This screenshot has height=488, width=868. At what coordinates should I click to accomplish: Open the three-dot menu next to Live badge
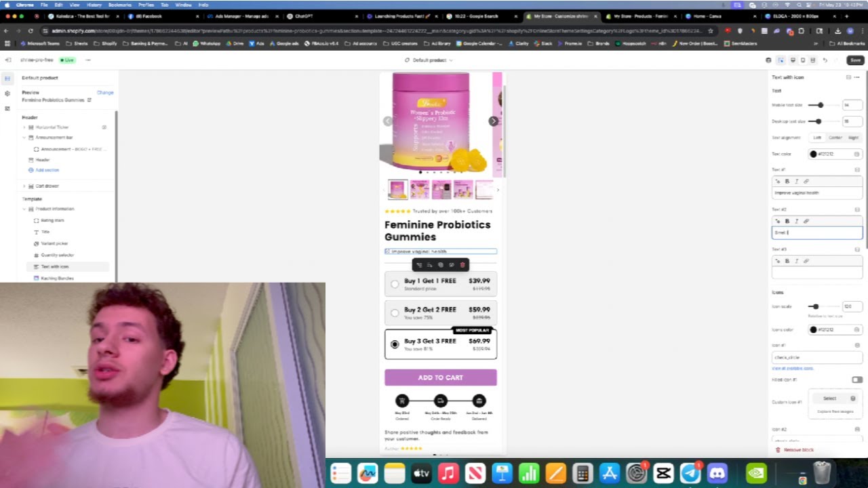(x=87, y=60)
